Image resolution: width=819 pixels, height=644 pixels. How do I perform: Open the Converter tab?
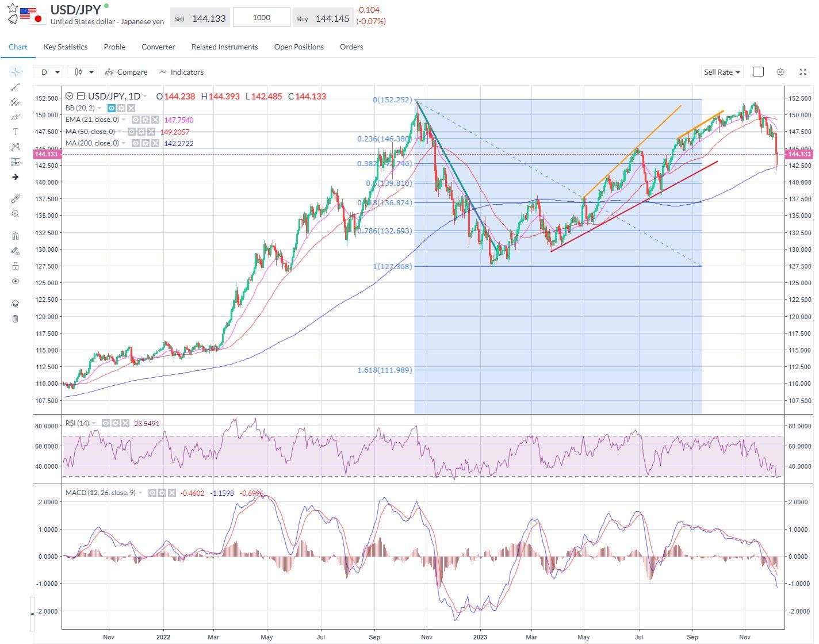click(x=158, y=47)
